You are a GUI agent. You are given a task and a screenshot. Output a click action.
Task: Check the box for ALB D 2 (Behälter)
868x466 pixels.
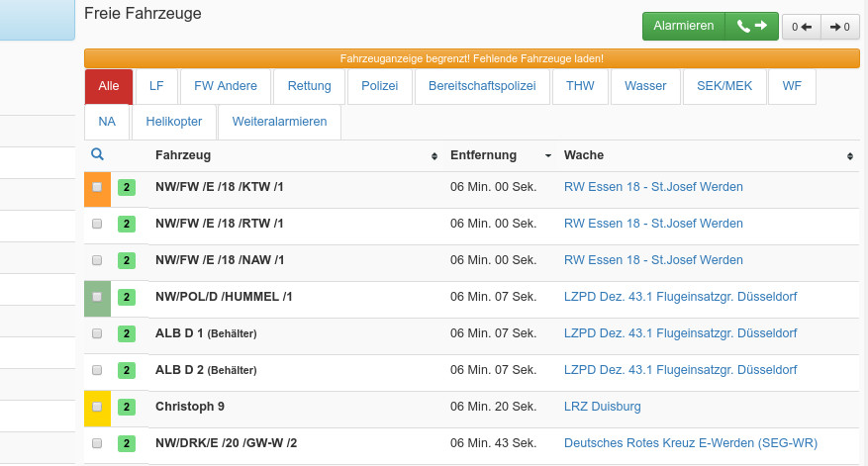coord(97,370)
